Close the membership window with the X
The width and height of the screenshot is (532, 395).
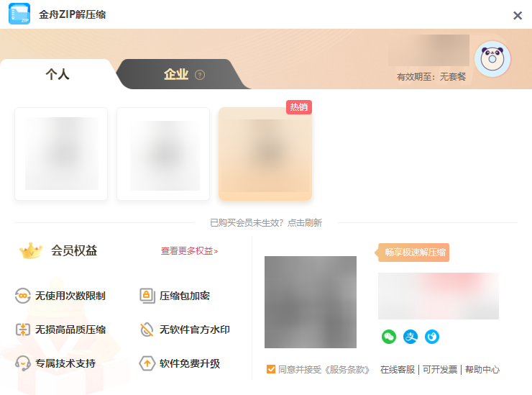518,15
